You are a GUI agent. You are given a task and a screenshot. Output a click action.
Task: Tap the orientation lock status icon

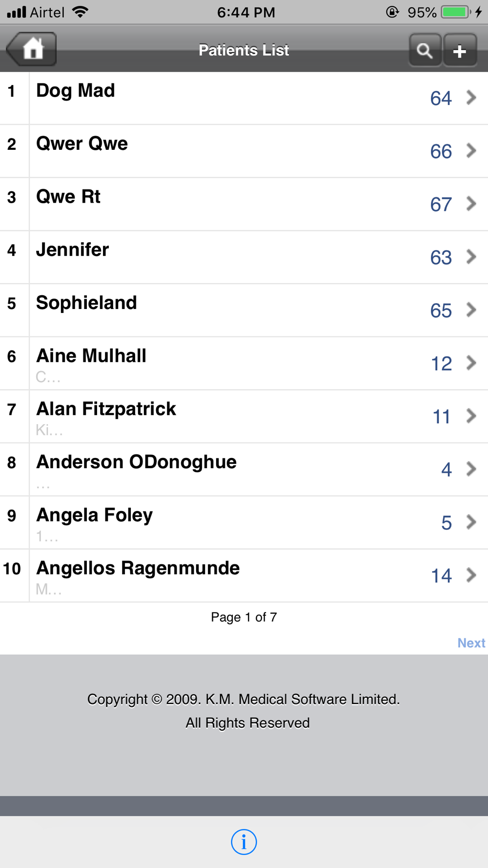pyautogui.click(x=392, y=12)
